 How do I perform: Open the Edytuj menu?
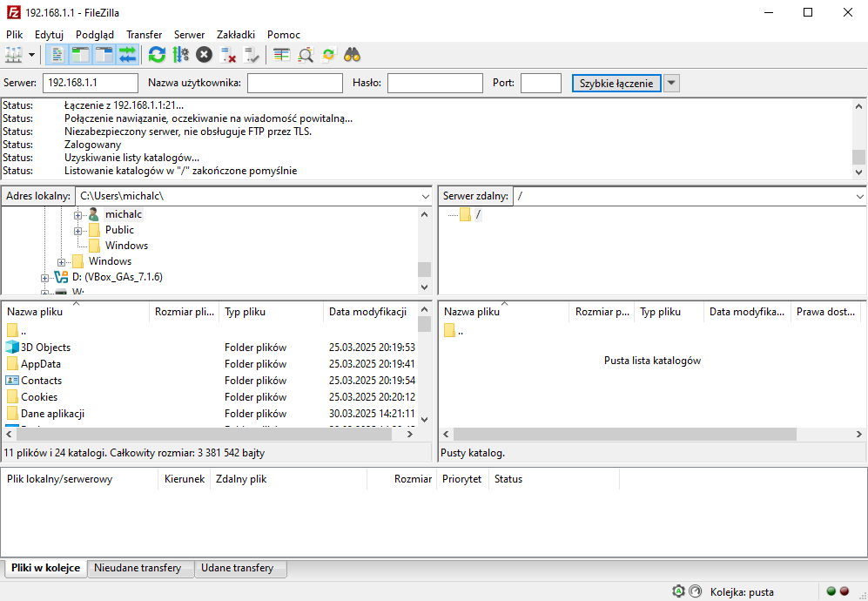[50, 34]
